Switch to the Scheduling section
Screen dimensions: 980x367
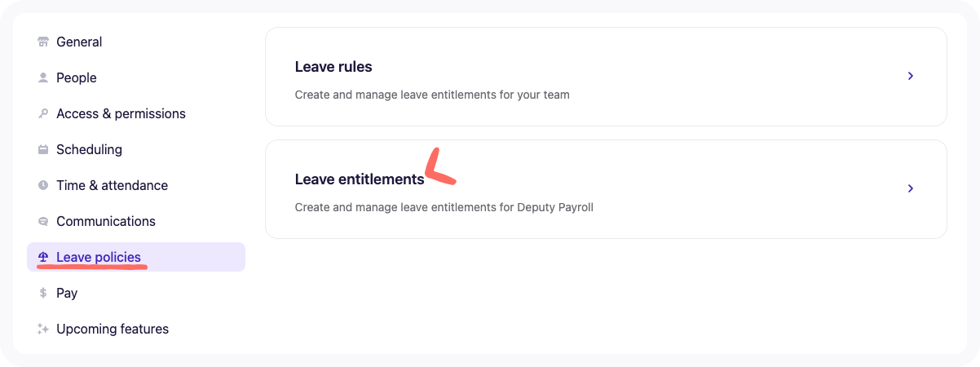point(89,150)
